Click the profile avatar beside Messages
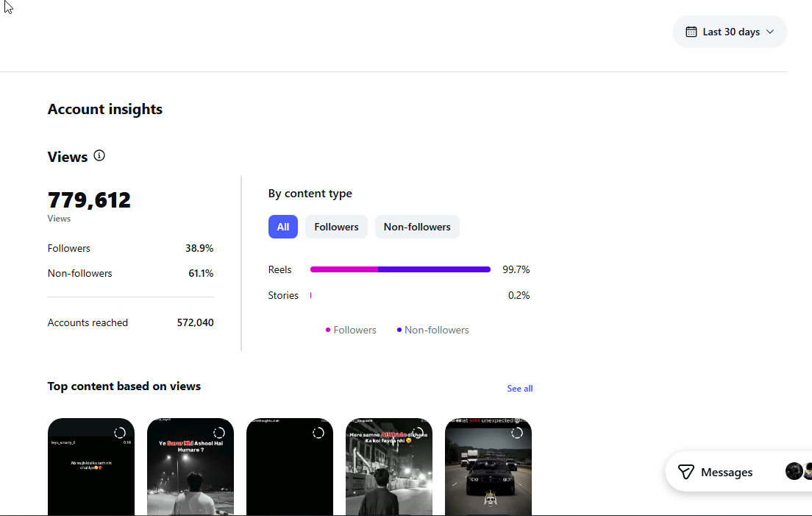The width and height of the screenshot is (812, 516). click(x=794, y=471)
